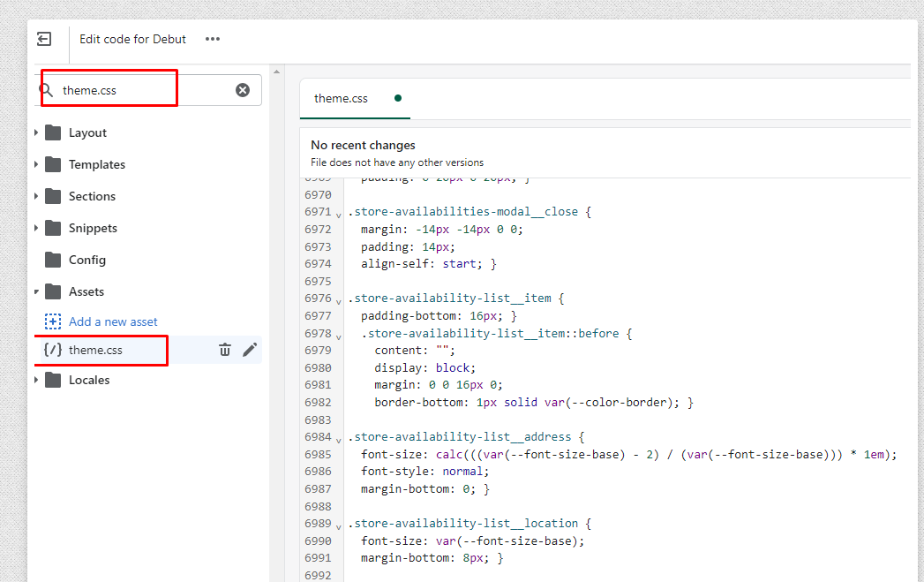Select the Assets folder icon
924x582 pixels.
53,292
